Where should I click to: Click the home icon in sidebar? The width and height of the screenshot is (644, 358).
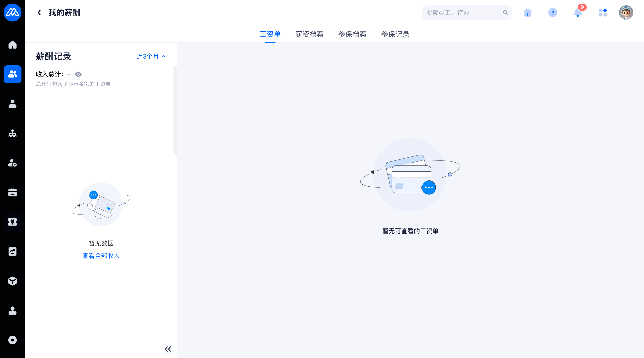tap(12, 45)
